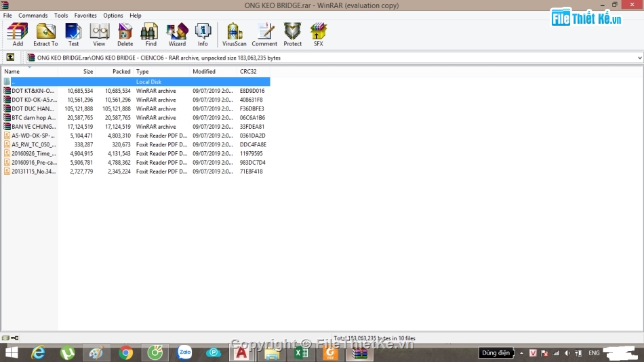Open the Commands menu
Screen dimensions: 644x362
33,16
